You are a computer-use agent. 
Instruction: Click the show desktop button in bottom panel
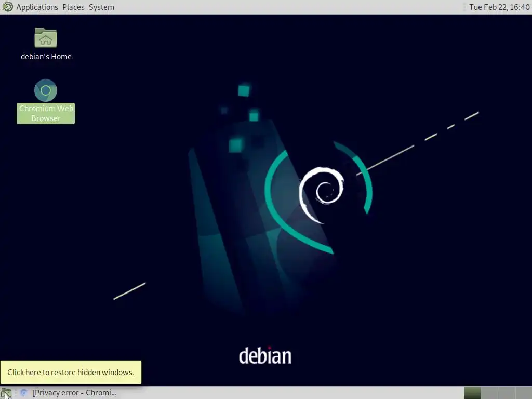[x=6, y=393]
